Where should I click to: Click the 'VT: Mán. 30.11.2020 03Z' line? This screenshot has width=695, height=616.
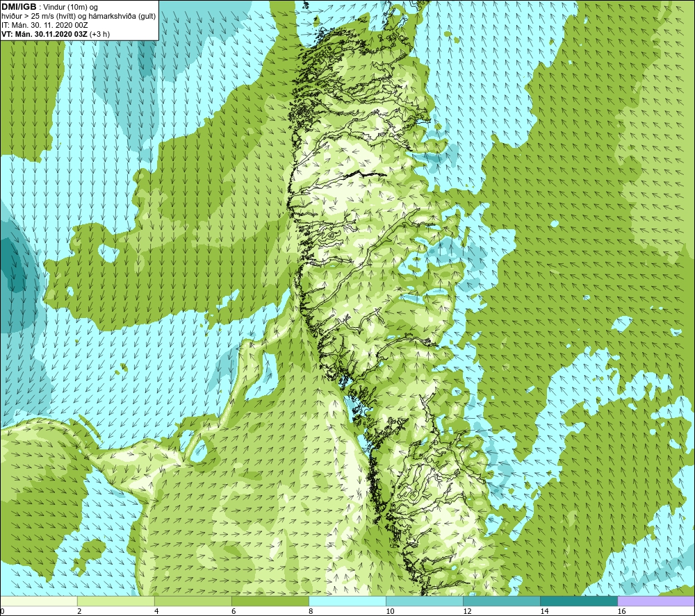tap(44, 34)
